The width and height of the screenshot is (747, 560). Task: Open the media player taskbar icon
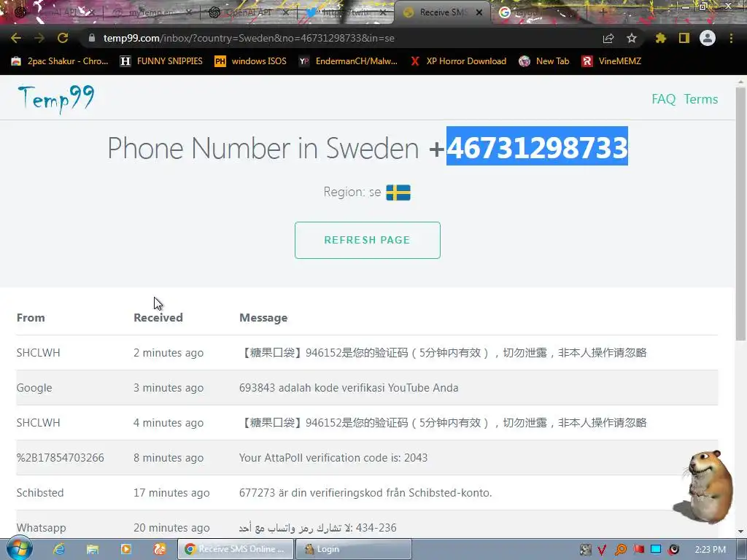tap(125, 549)
